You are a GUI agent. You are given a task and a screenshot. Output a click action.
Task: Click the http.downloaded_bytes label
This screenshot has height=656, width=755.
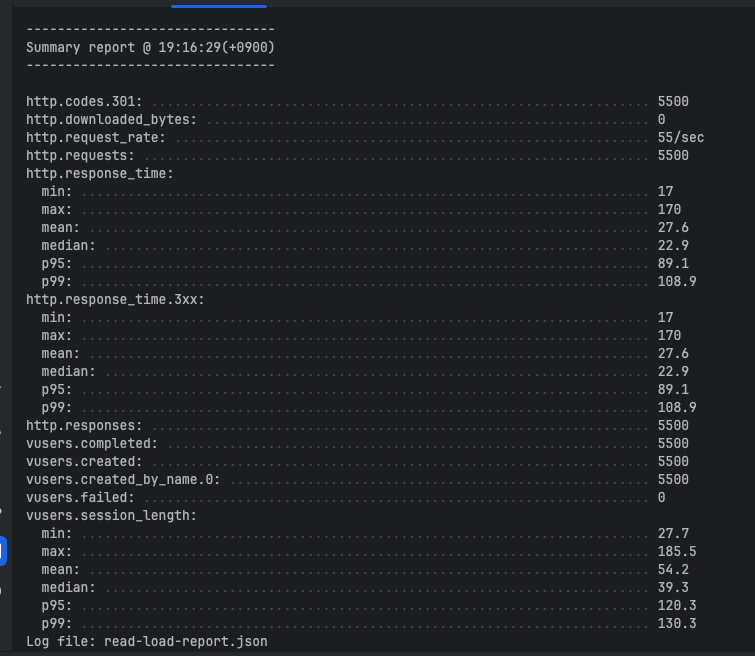pyautogui.click(x=112, y=119)
